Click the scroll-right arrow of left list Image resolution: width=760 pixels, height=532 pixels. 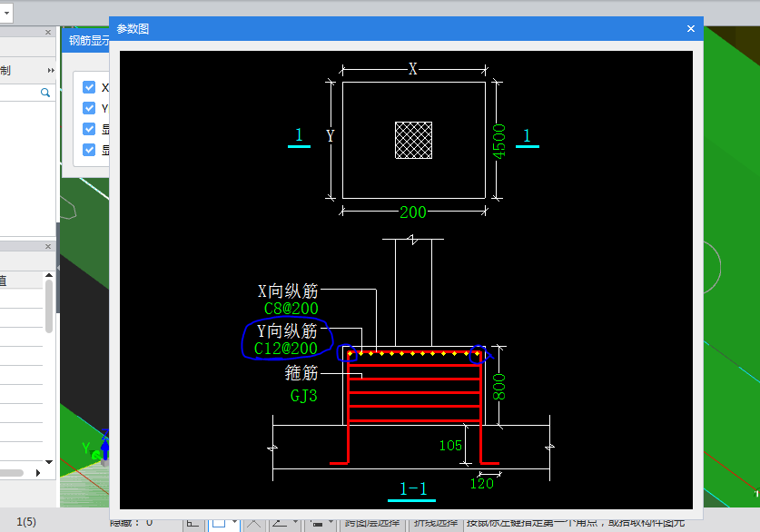38,473
